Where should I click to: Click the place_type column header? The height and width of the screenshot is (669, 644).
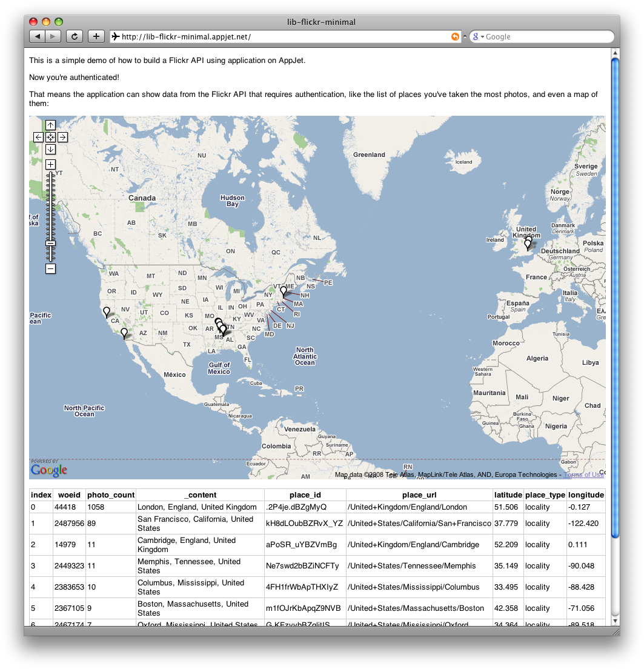tap(545, 495)
